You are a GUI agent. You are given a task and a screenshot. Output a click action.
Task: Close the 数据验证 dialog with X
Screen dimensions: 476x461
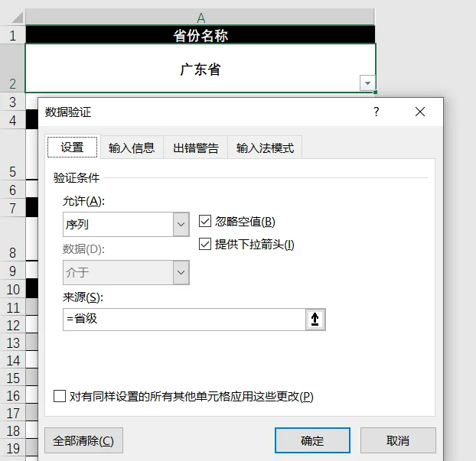click(420, 112)
